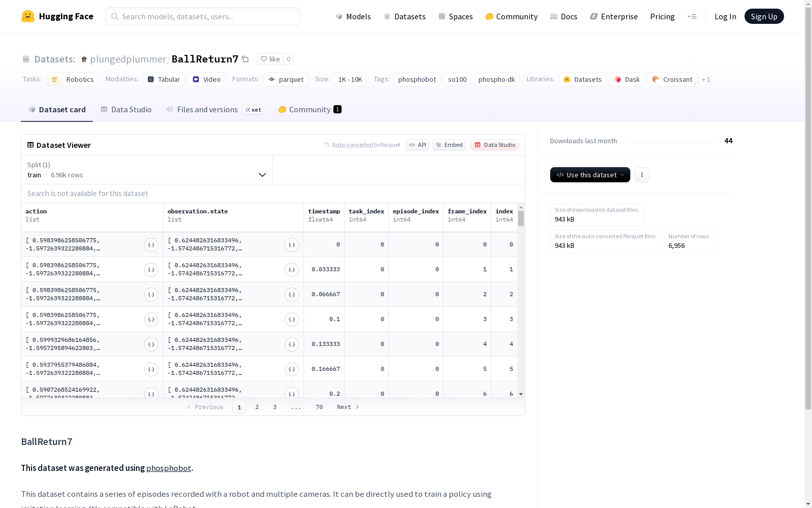Select the Robotics task tag
The width and height of the screenshot is (812, 508).
coord(72,79)
